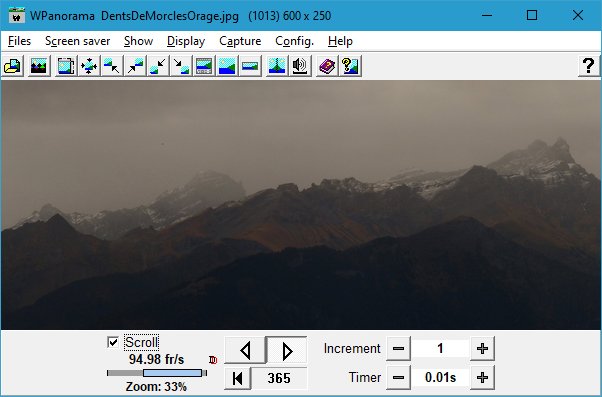Decrease Increment with the minus button
Image resolution: width=602 pixels, height=397 pixels.
(398, 349)
